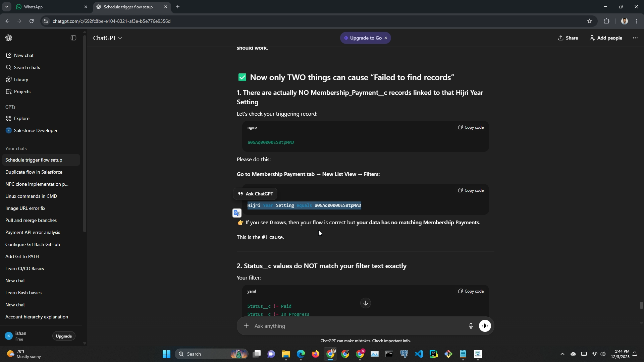Image resolution: width=644 pixels, height=362 pixels.
Task: Click the microphone dictation icon
Action: point(471,326)
